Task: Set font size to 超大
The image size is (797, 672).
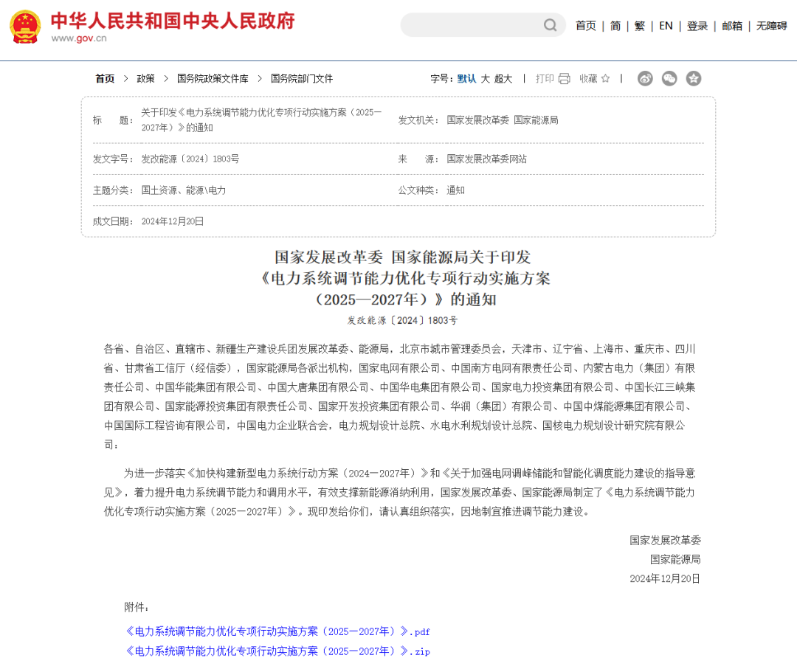Action: click(503, 79)
